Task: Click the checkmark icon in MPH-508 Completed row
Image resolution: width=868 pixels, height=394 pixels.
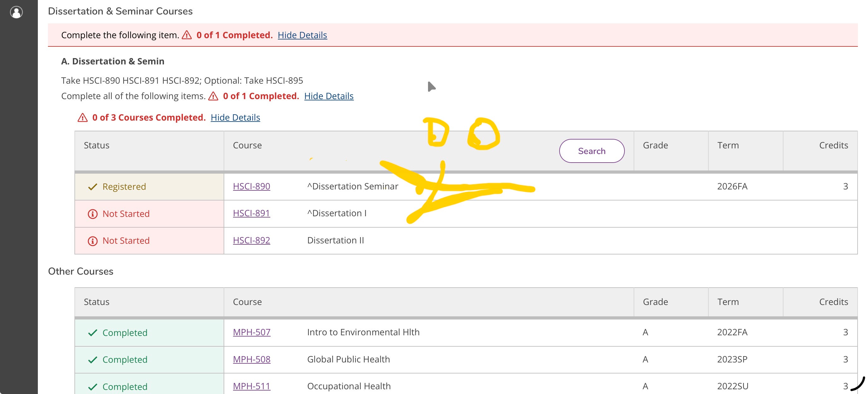Action: point(92,360)
